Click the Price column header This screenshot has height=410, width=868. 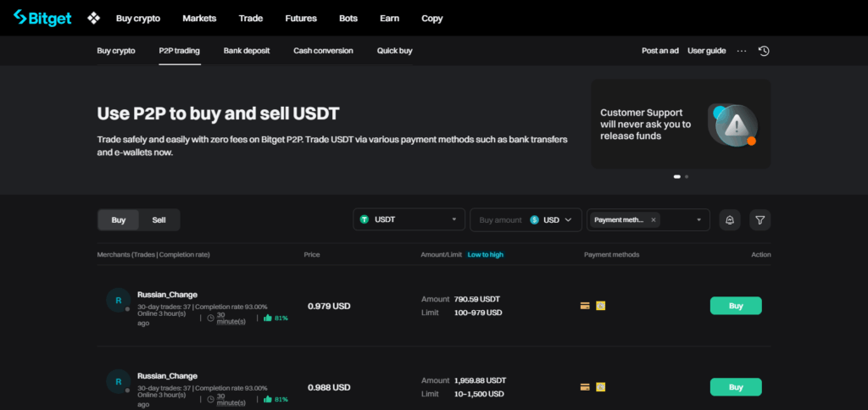312,254
